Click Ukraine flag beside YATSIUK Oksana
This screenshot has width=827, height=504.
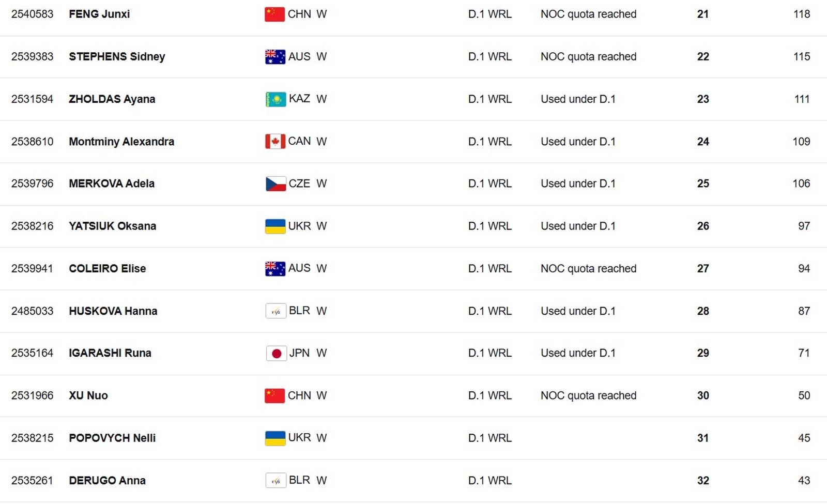point(275,226)
